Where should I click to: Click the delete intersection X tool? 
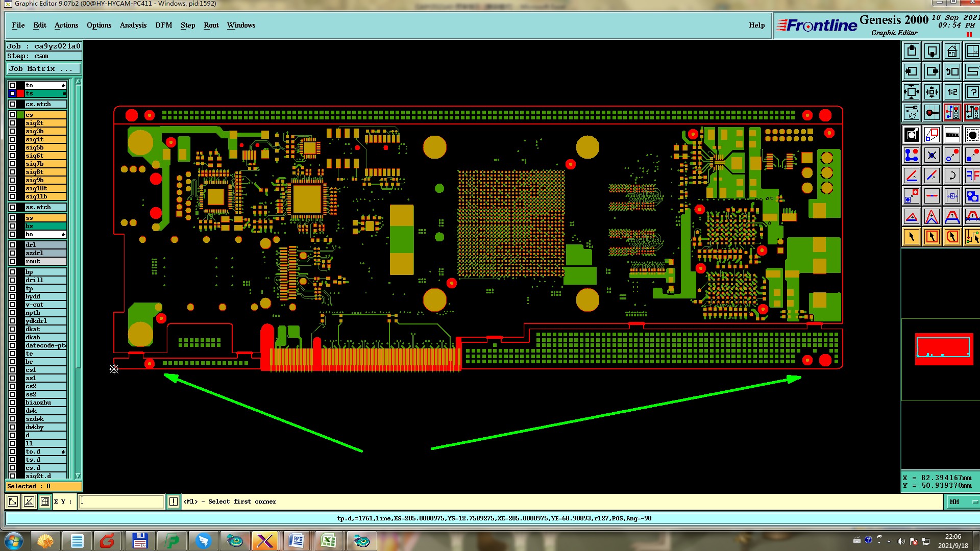932,155
